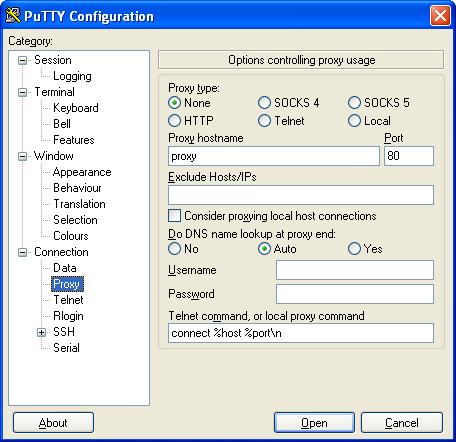Click the About button
This screenshot has width=456, height=442.
[53, 423]
